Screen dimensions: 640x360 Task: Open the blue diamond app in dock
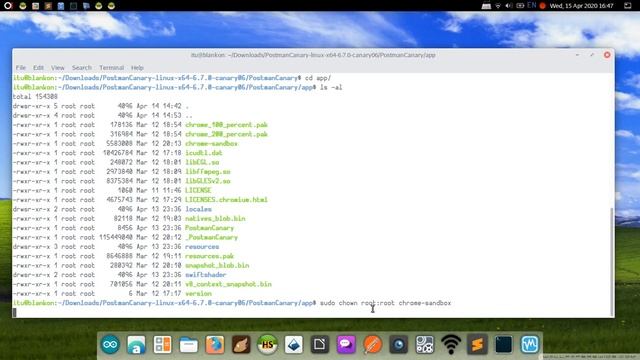coord(293,344)
